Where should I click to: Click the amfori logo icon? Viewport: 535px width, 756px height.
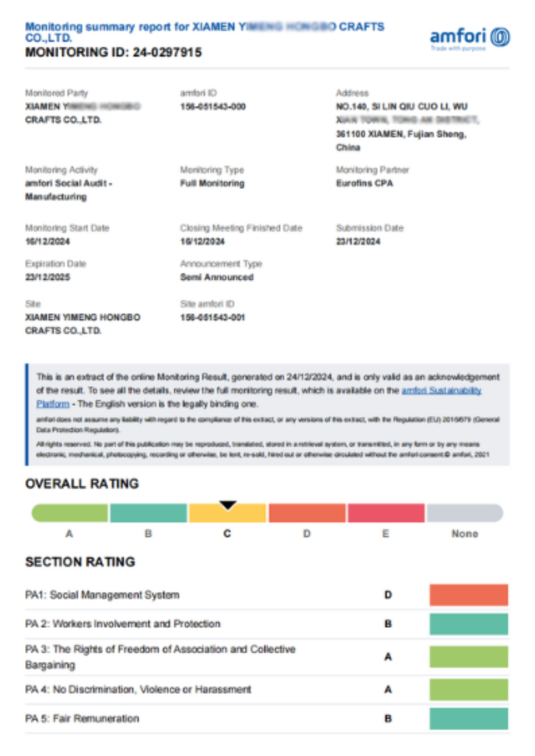pos(500,37)
